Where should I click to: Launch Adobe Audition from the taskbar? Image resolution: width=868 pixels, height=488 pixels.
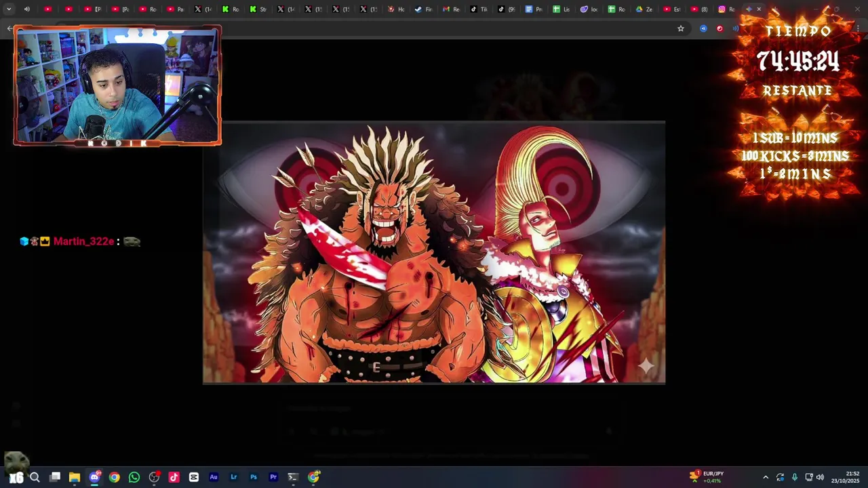click(x=214, y=477)
